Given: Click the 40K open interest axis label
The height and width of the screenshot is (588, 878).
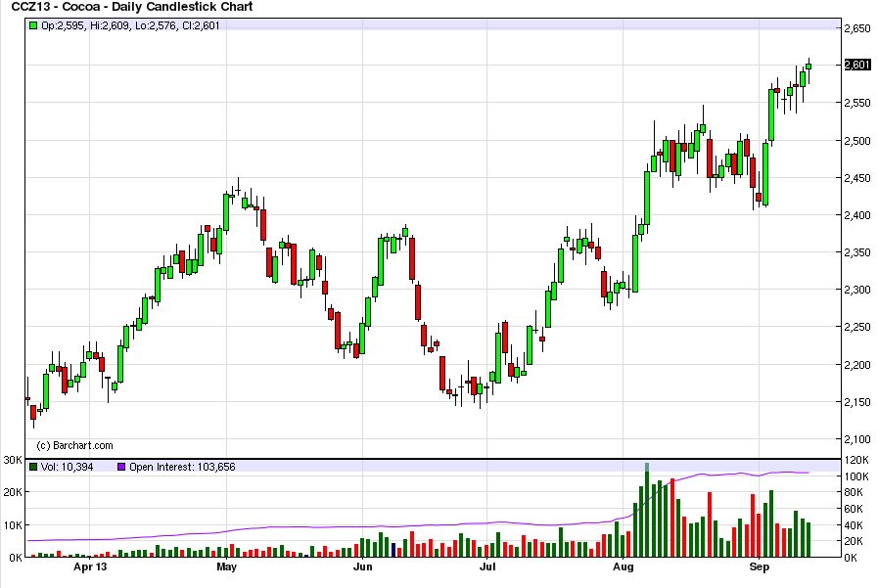Looking at the screenshot, I should point(854,525).
